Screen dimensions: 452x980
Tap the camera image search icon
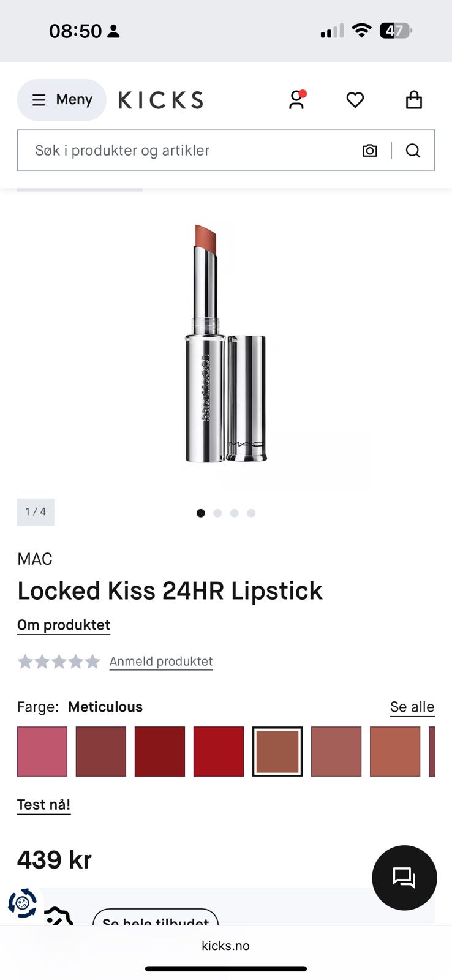pos(370,151)
